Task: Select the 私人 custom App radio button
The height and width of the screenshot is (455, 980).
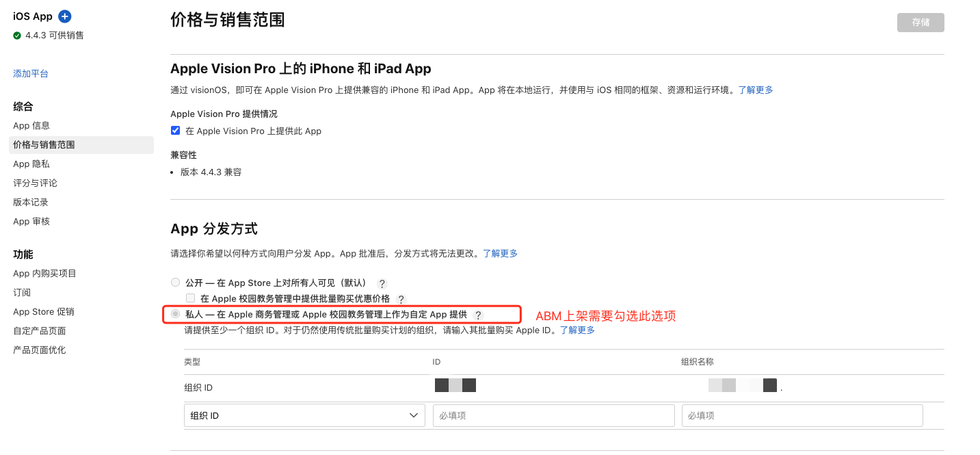Action: tap(176, 314)
